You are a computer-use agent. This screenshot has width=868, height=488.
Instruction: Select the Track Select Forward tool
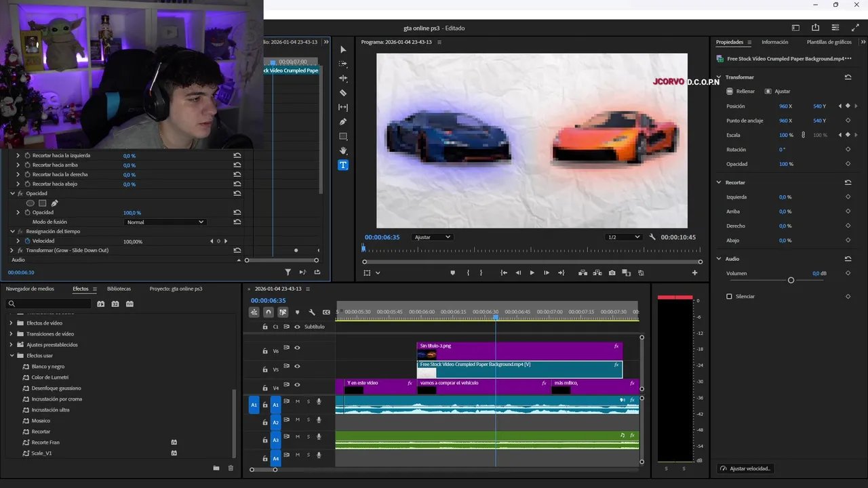tap(343, 64)
